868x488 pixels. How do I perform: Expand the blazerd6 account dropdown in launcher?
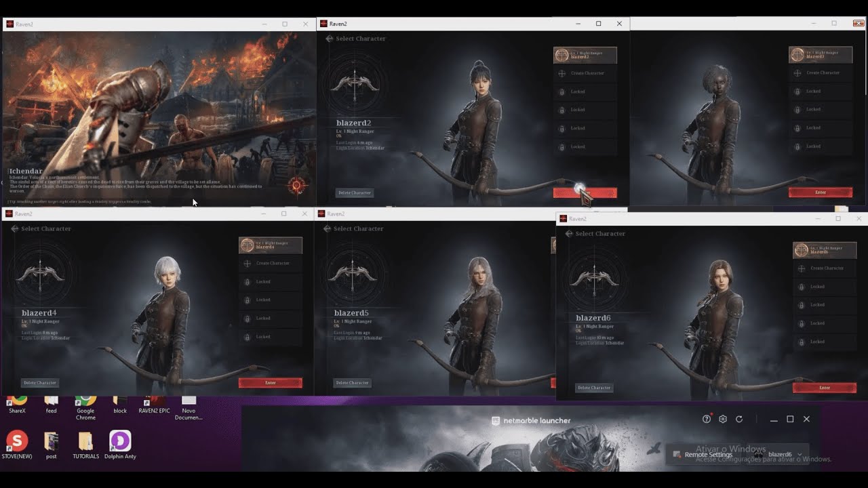[x=800, y=454]
